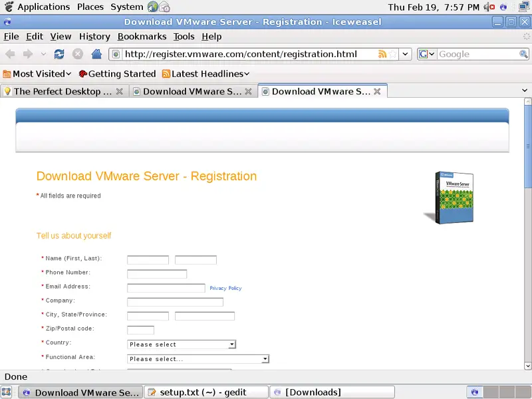Click the Email Address field
Screen dimensions: 532x399
point(166,288)
